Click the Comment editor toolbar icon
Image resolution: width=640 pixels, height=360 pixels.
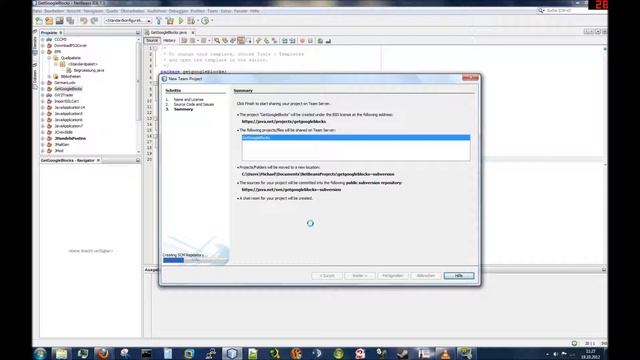click(x=320, y=41)
